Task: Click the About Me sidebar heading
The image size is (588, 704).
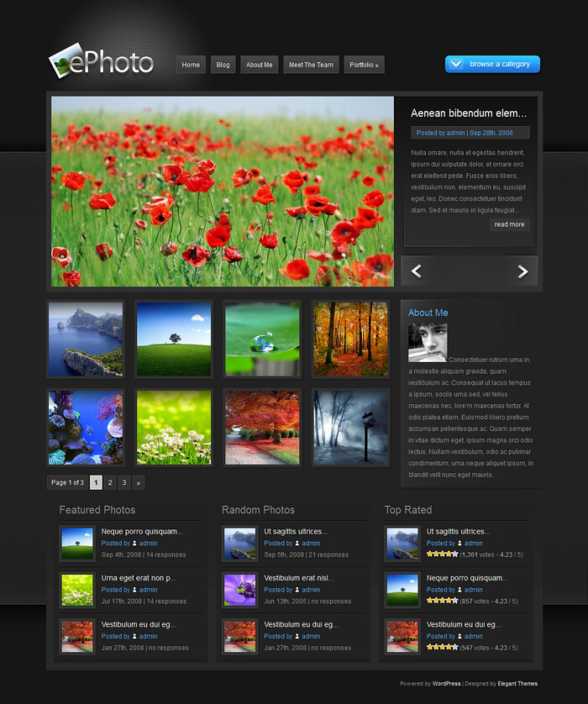Action: [428, 313]
